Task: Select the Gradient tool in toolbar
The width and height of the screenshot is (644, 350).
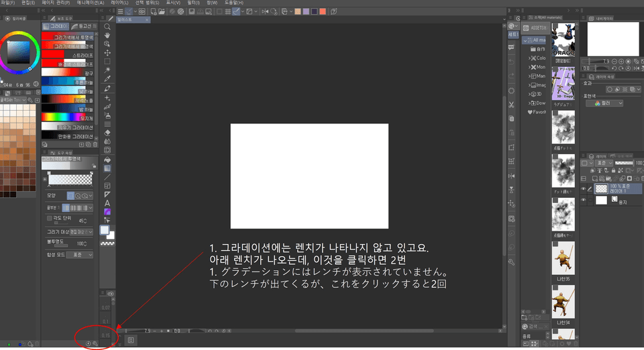Action: (107, 169)
